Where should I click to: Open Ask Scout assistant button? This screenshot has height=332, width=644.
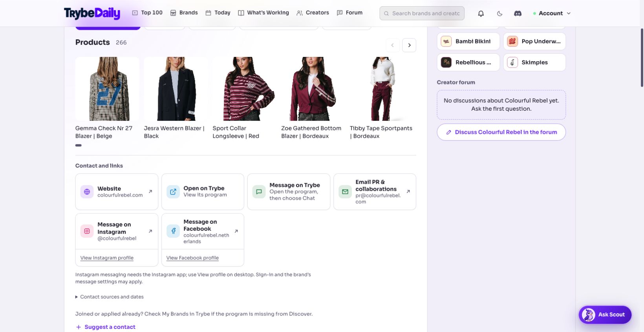click(x=605, y=315)
